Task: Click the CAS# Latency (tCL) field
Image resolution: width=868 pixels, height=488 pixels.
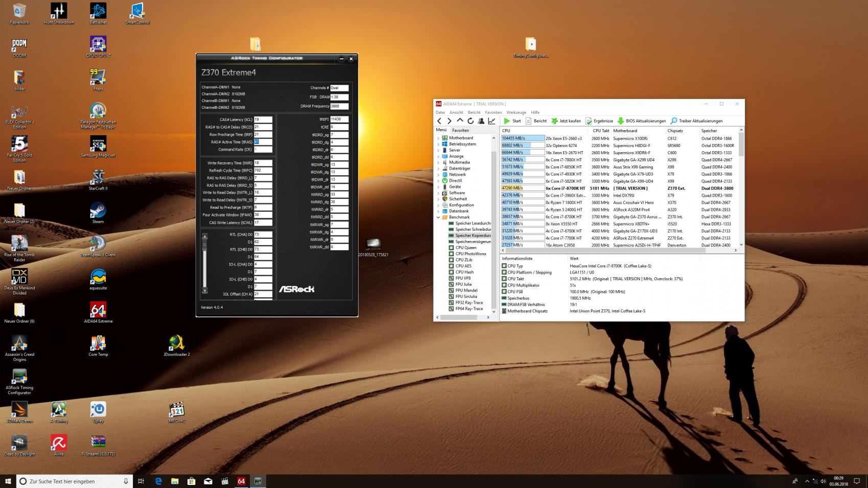Action: tap(263, 120)
